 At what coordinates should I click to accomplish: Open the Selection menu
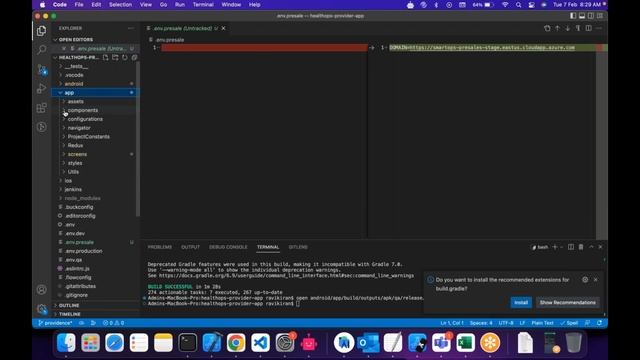click(x=120, y=5)
